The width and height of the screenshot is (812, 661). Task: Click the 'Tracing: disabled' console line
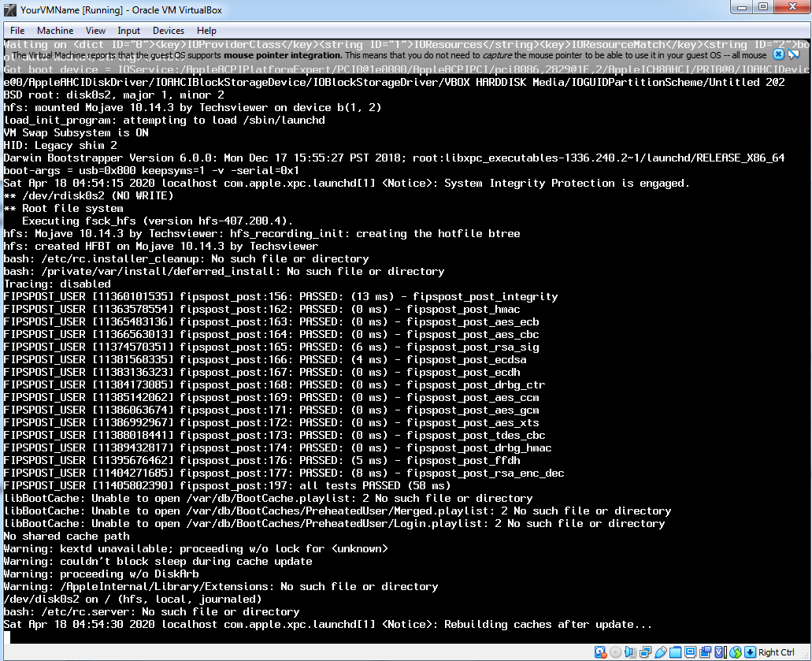[57, 284]
